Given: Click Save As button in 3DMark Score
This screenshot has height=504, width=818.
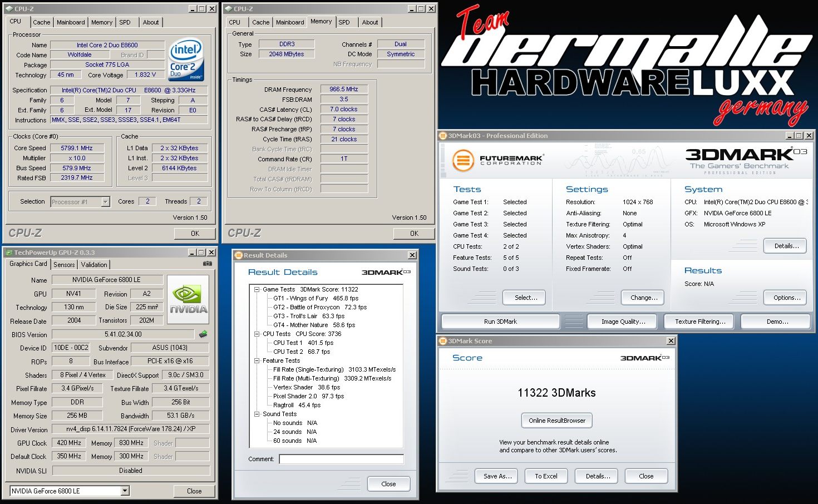Looking at the screenshot, I should (497, 476).
